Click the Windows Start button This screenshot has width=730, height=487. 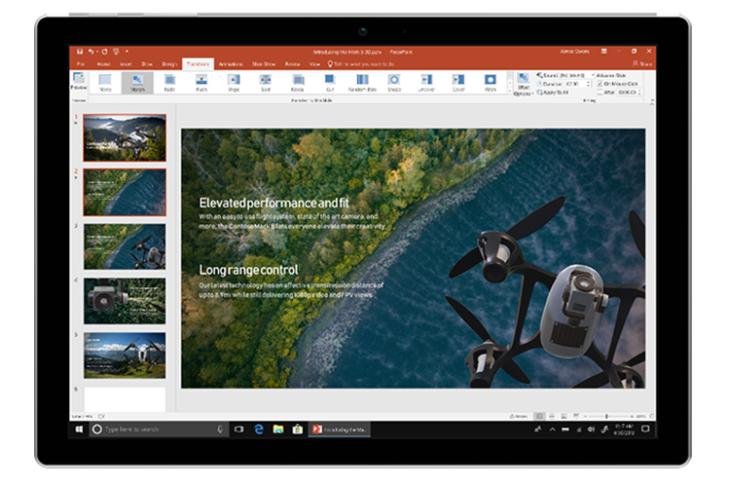click(79, 429)
